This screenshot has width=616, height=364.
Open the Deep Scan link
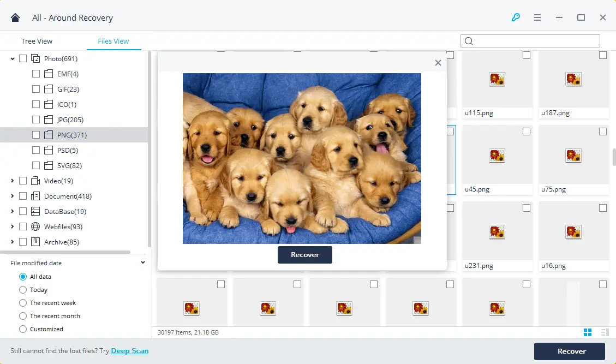coord(129,350)
